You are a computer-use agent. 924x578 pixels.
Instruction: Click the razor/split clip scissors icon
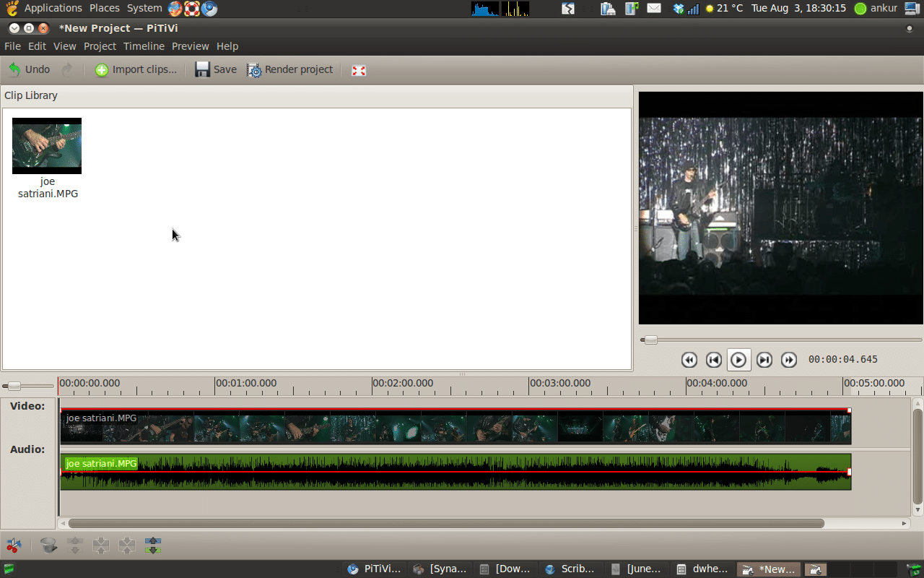click(x=14, y=545)
